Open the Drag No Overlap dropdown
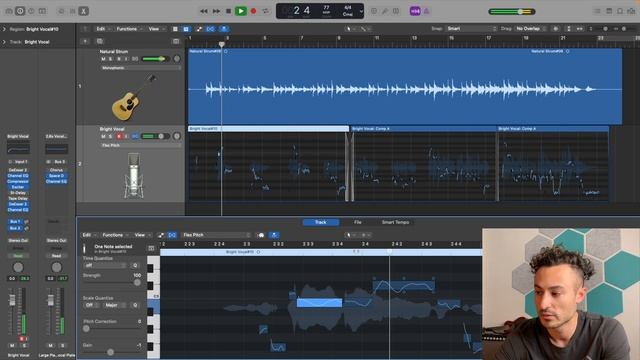Image resolution: width=640 pixels, height=360 pixels. pyautogui.click(x=531, y=29)
